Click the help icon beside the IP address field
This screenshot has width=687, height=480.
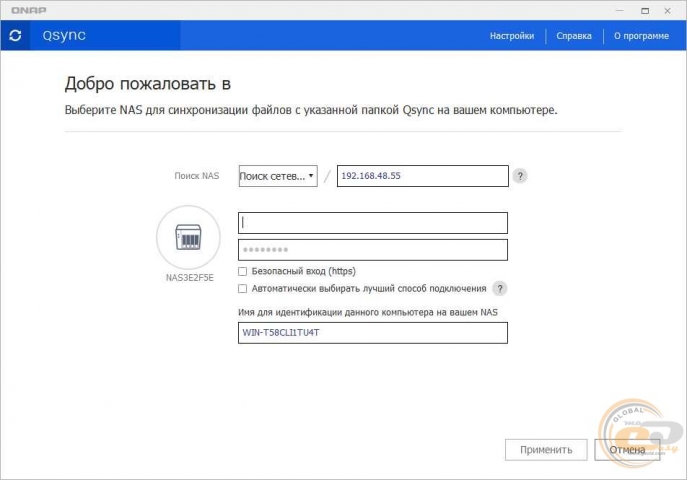pos(520,176)
